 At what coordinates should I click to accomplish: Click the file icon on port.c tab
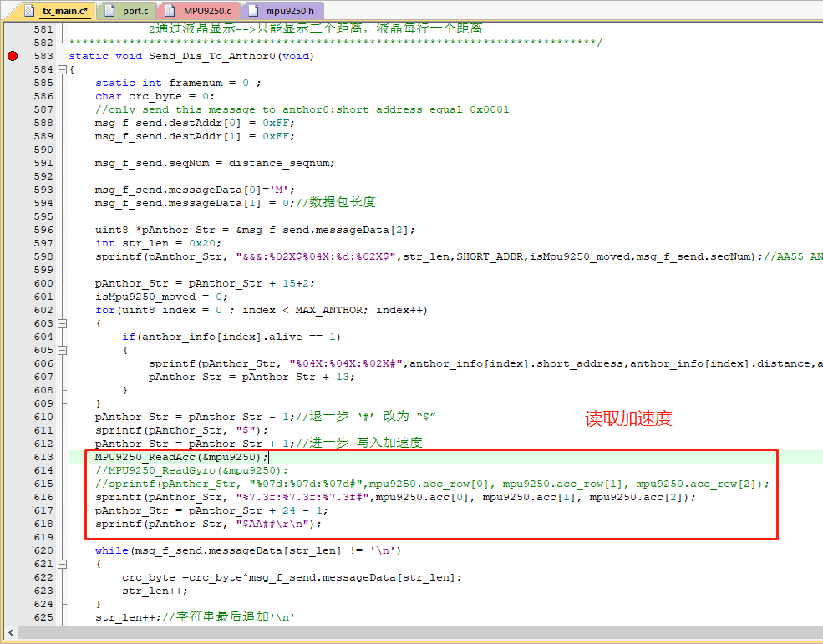click(109, 11)
